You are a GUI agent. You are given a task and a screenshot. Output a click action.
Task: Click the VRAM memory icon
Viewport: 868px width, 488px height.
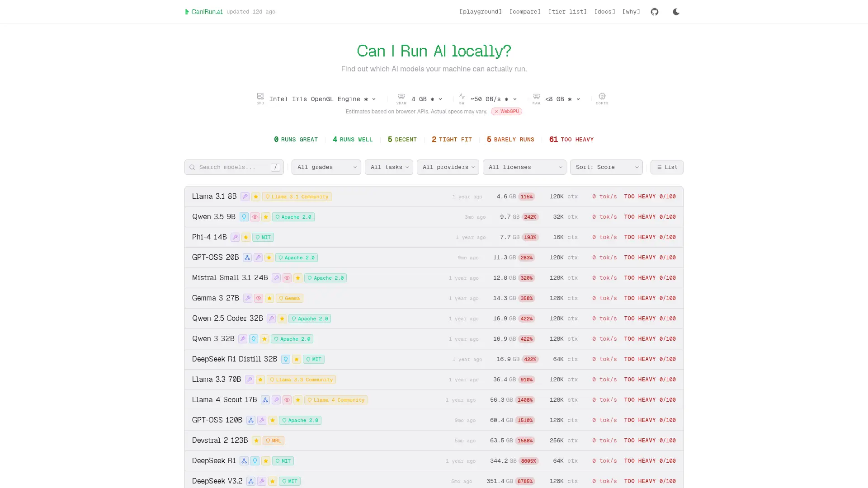click(401, 96)
